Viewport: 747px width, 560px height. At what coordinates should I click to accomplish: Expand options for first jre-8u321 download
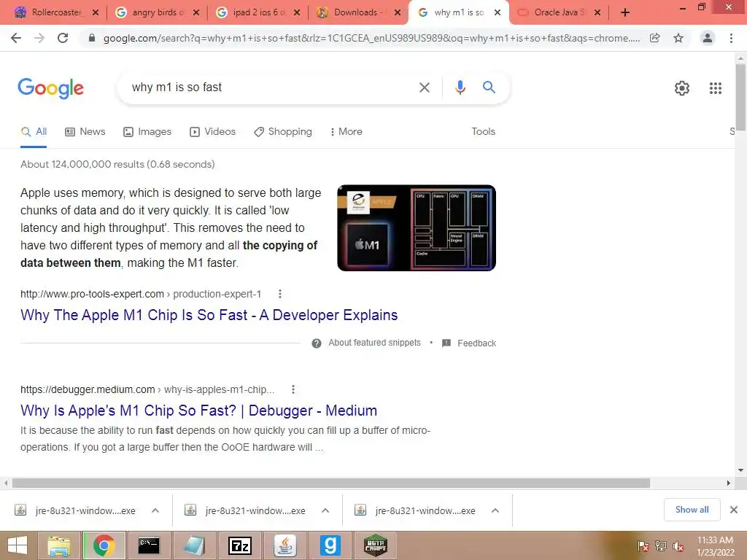click(155, 510)
